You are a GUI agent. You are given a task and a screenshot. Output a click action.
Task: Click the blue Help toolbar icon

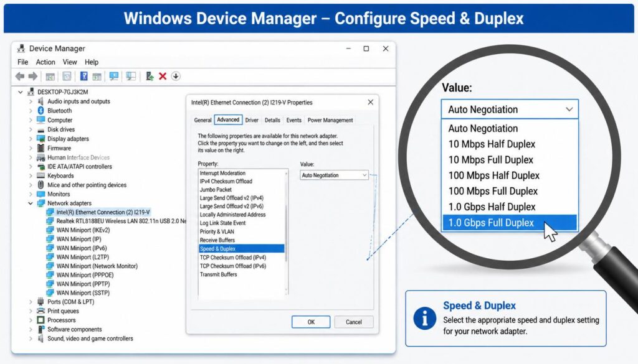click(84, 76)
